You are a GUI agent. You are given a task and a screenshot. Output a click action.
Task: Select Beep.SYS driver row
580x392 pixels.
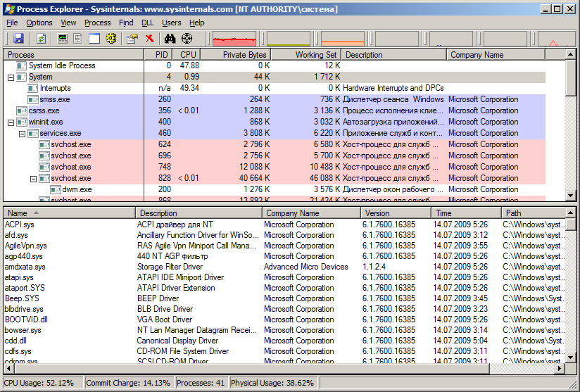284,298
